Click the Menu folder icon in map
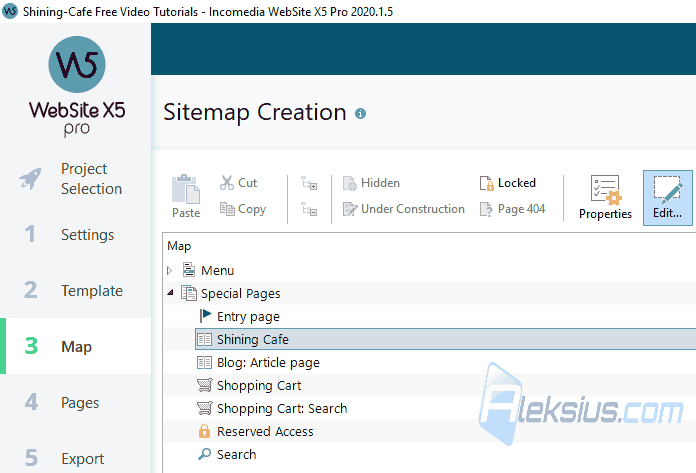This screenshot has height=473, width=696. [x=189, y=270]
